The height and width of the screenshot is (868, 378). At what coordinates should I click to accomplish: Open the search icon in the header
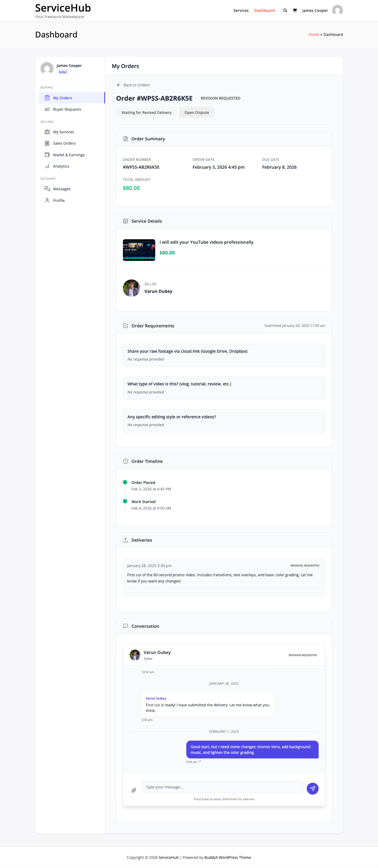click(285, 11)
